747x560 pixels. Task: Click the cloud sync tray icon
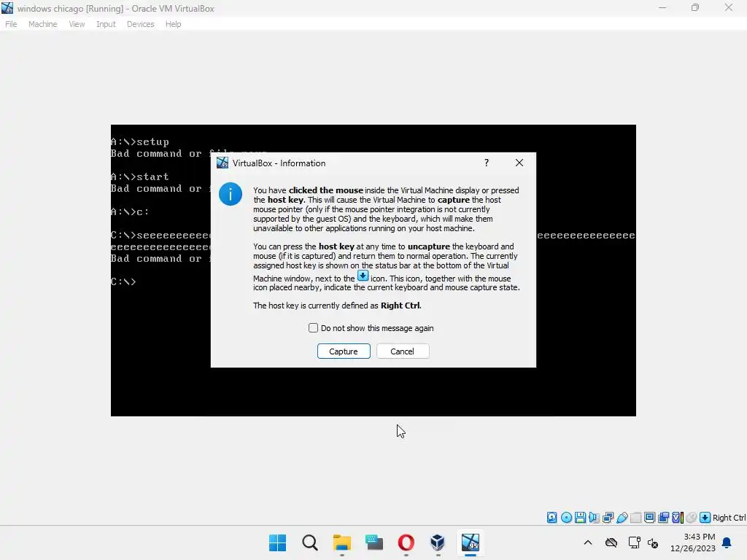pos(611,542)
